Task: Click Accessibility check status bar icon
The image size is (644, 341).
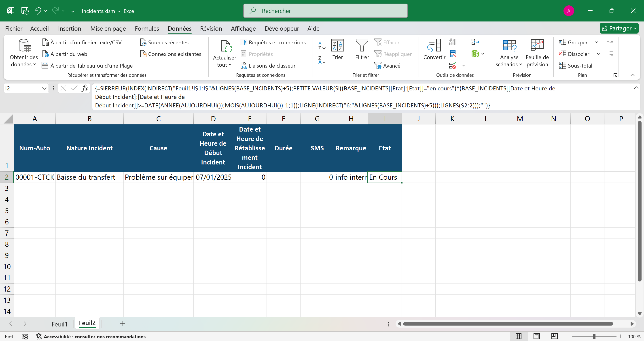Action: 39,337
